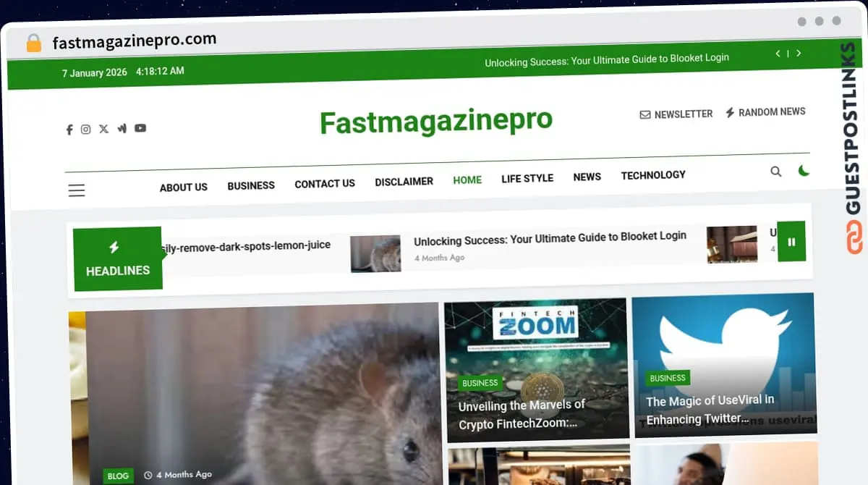
Task: Open top-bar Blooket Login guide headline
Action: (x=607, y=60)
